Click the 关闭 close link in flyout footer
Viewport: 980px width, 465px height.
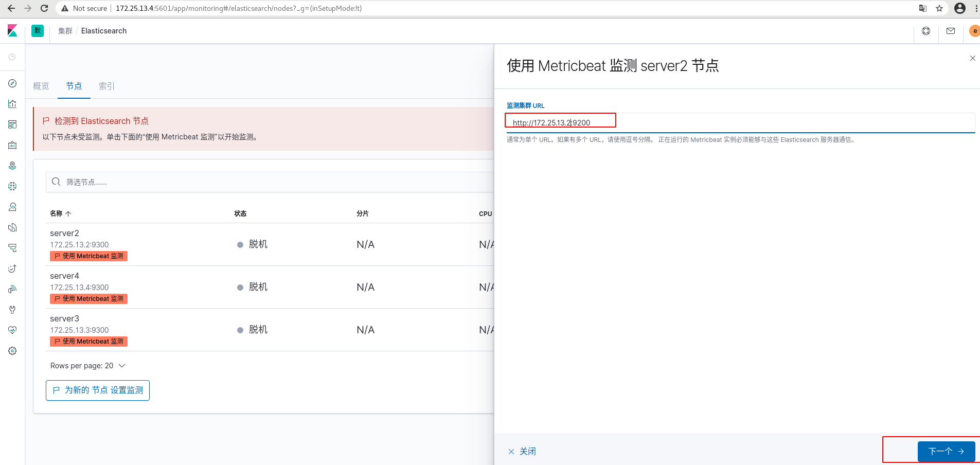click(522, 452)
